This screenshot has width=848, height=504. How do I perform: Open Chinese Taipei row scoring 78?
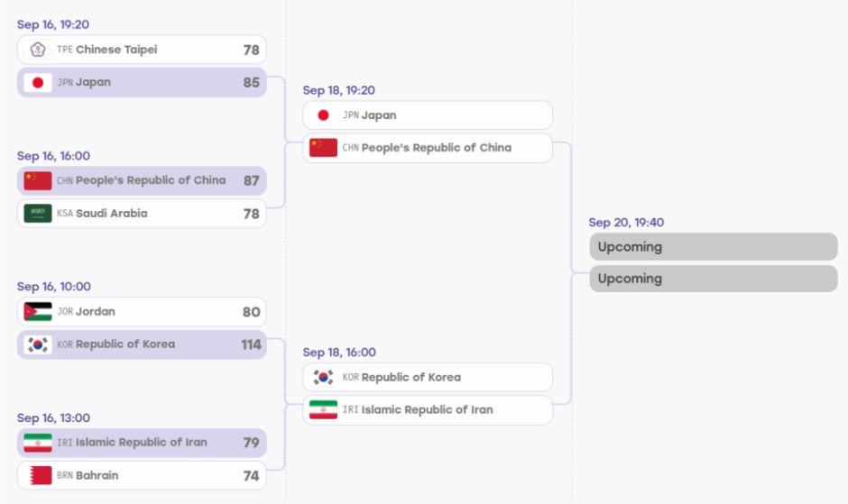coord(142,50)
